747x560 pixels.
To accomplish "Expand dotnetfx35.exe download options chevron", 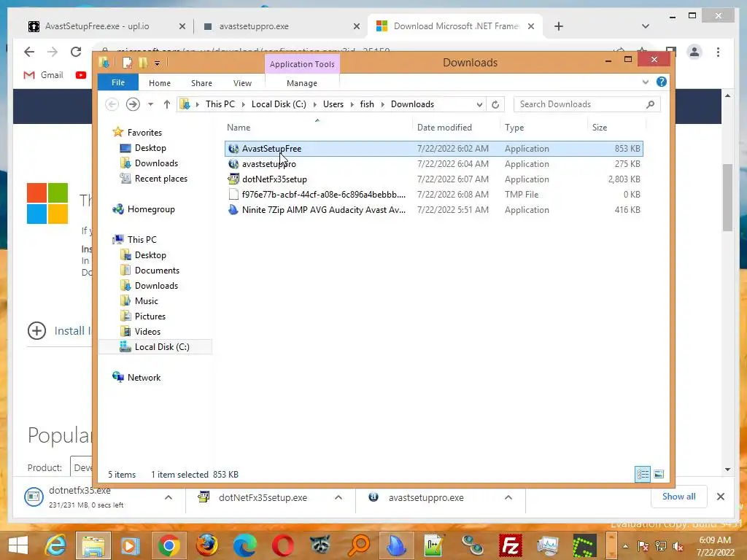I will (x=169, y=497).
